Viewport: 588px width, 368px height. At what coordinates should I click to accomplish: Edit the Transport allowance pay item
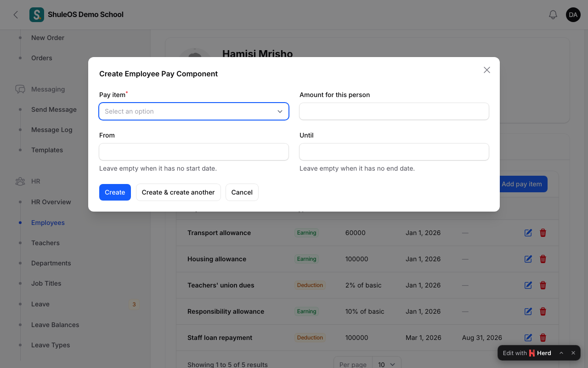pos(528,233)
